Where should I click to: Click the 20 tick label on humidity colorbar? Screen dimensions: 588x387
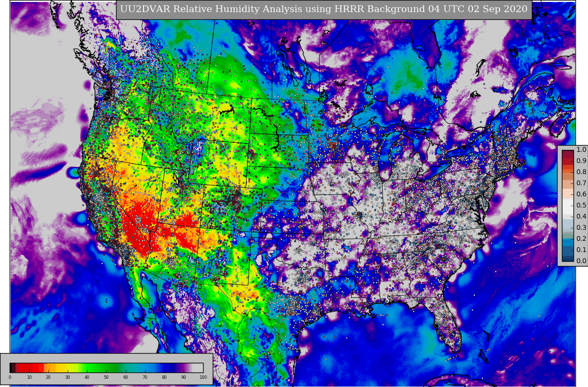coord(48,377)
